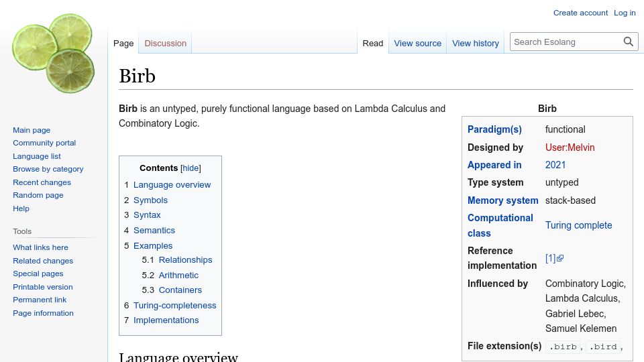Open Memory system link

click(x=502, y=200)
